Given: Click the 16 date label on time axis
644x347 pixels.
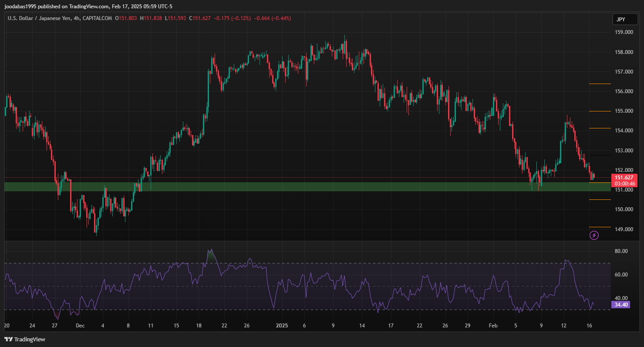Looking at the screenshot, I should pos(589,326).
